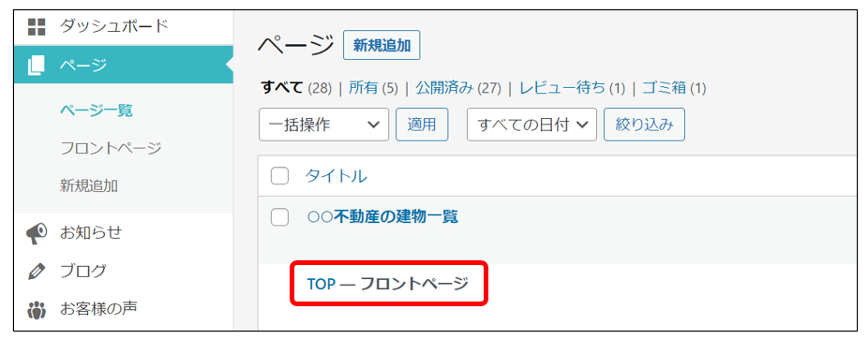Select フロントページ in the sidebar submenu
The height and width of the screenshot is (339, 868).
pyautogui.click(x=111, y=148)
